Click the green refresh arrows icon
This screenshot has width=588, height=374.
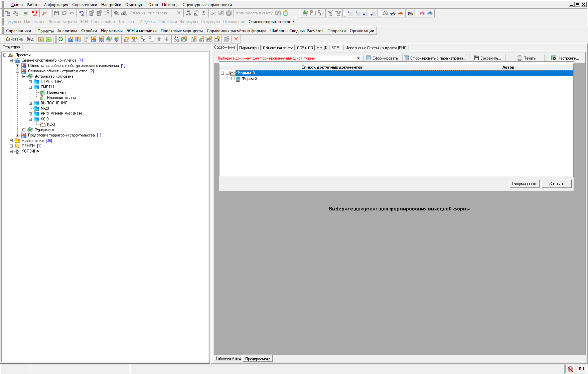61,39
